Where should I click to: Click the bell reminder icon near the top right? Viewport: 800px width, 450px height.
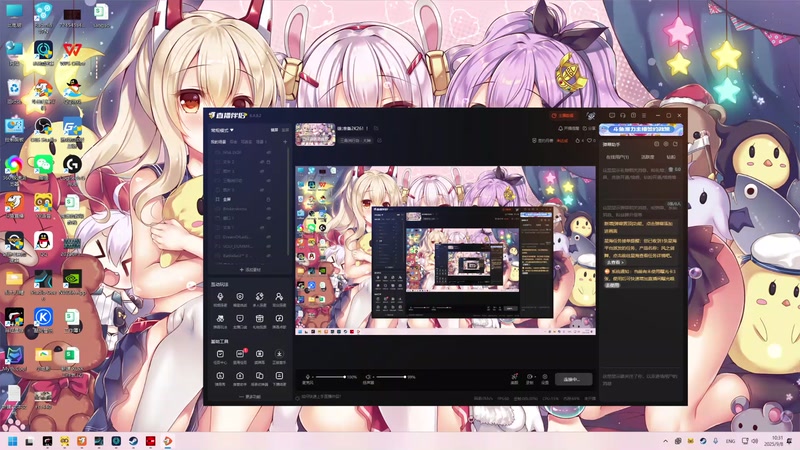[561, 129]
